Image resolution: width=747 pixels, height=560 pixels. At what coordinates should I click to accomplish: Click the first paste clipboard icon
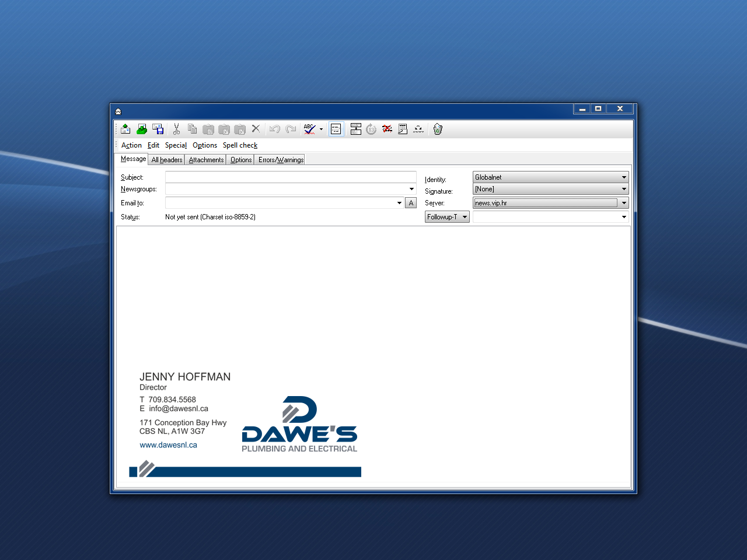[x=208, y=129]
